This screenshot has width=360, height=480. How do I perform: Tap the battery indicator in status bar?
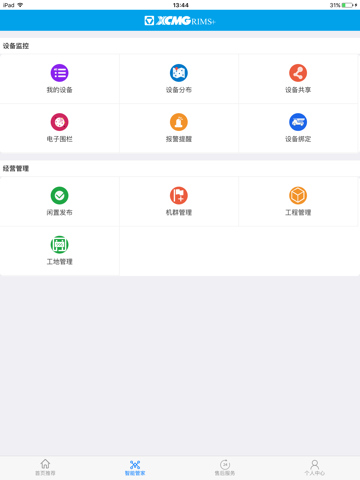click(x=348, y=5)
